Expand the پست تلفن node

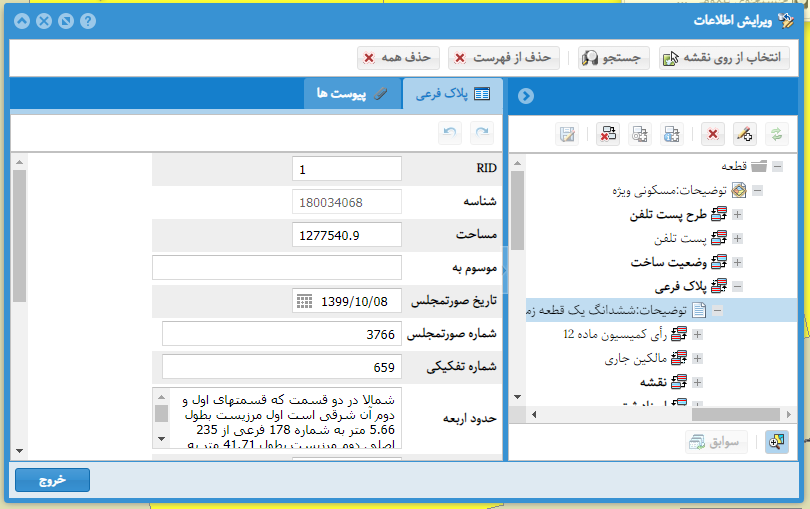738,238
